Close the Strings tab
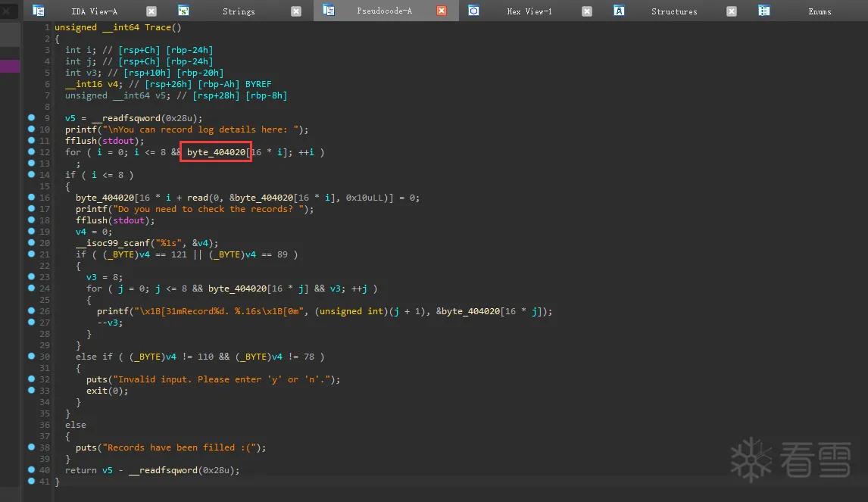 click(296, 11)
